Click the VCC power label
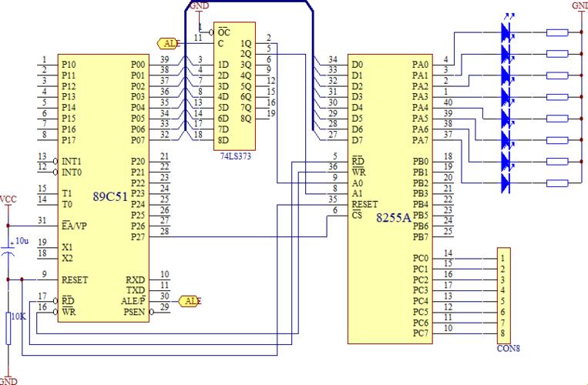The height and width of the screenshot is (385, 588). click(x=8, y=199)
